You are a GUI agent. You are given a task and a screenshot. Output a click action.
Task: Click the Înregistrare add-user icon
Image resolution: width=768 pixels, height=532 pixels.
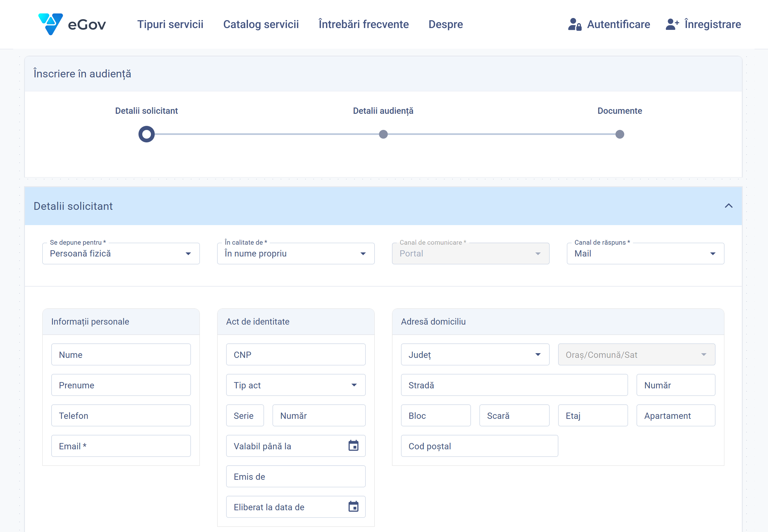pyautogui.click(x=672, y=24)
